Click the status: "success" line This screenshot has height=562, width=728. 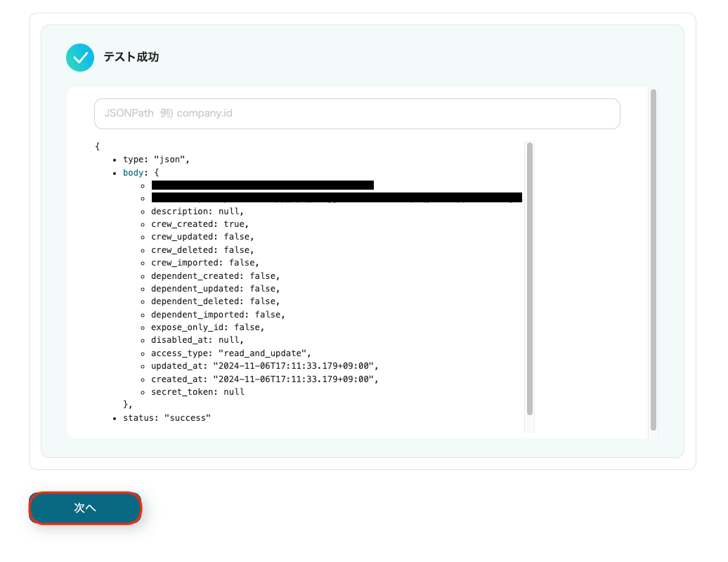(x=167, y=418)
